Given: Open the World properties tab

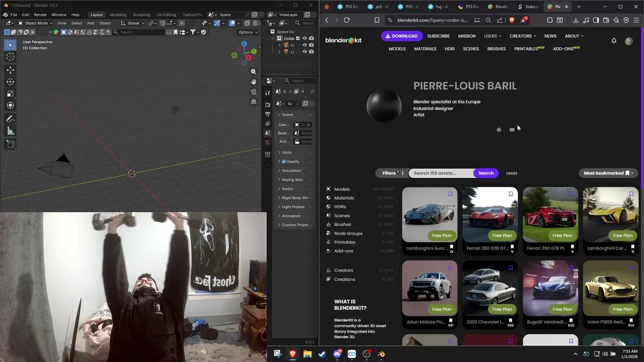Looking at the screenshot, I should click(268, 142).
